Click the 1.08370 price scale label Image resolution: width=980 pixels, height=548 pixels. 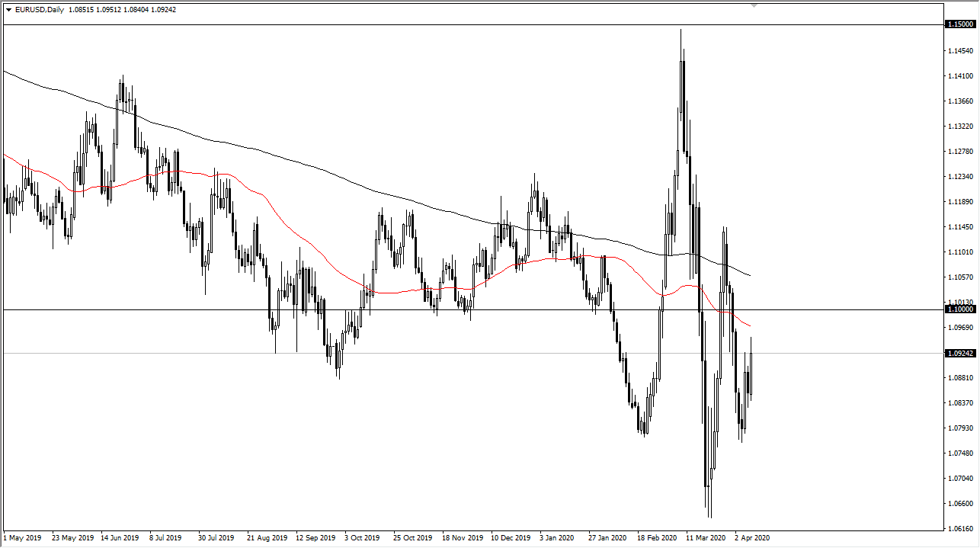point(961,403)
